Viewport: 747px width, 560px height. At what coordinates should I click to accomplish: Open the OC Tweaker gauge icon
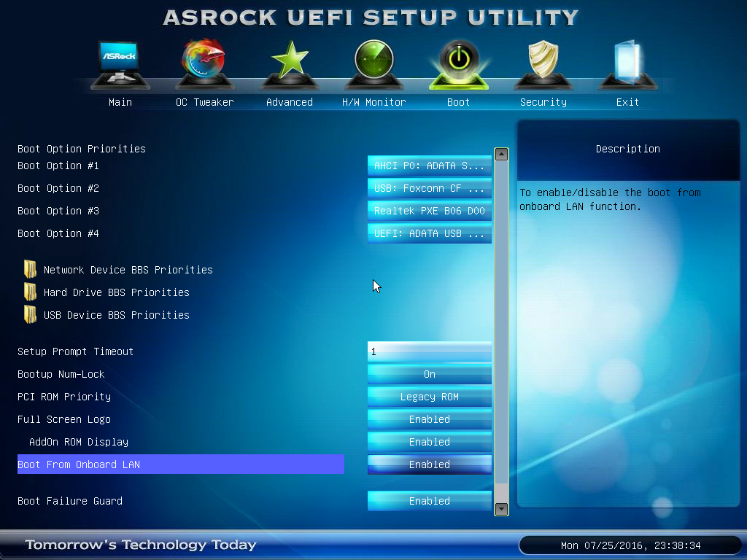pos(204,64)
